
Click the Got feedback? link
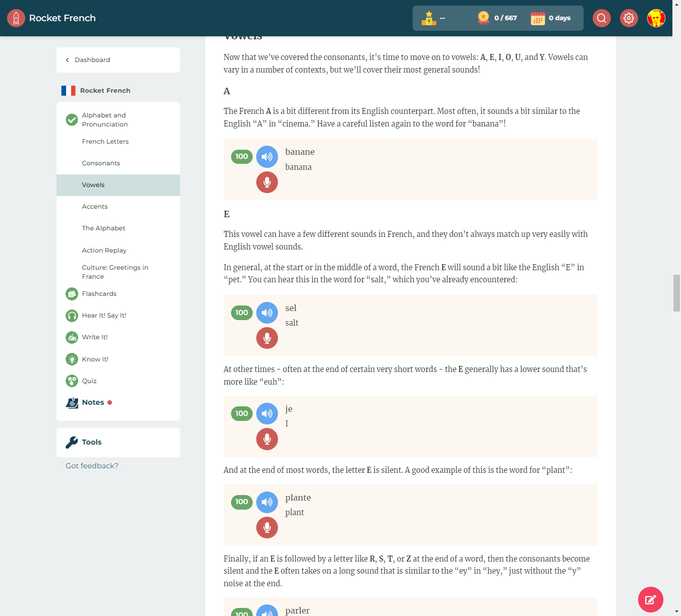(x=92, y=466)
